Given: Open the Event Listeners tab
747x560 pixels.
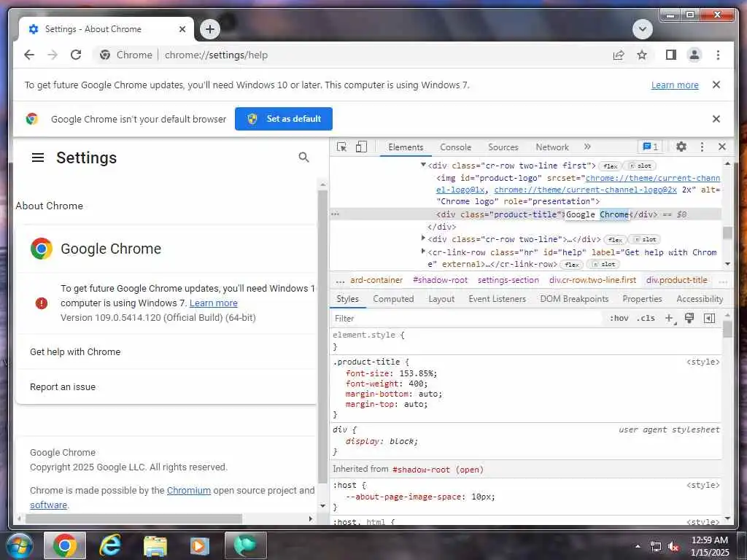Looking at the screenshot, I should pyautogui.click(x=497, y=299).
